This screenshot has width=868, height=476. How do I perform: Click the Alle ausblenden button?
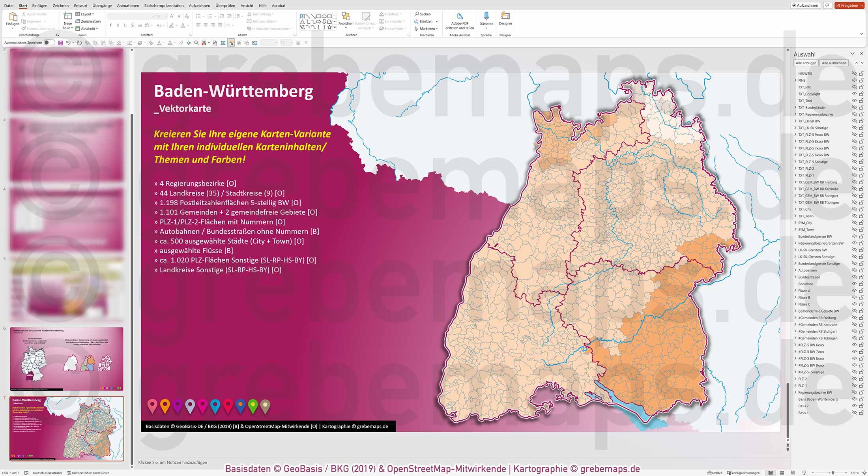click(x=834, y=63)
